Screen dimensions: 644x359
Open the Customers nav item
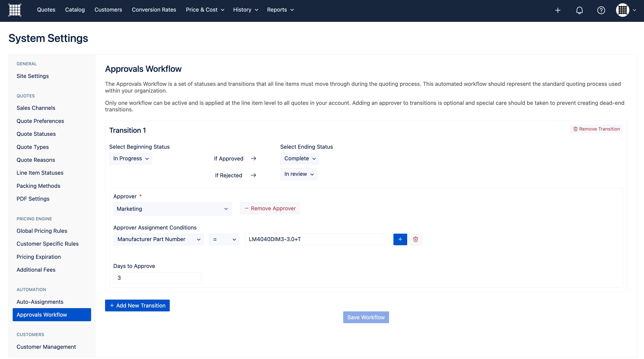pos(108,10)
